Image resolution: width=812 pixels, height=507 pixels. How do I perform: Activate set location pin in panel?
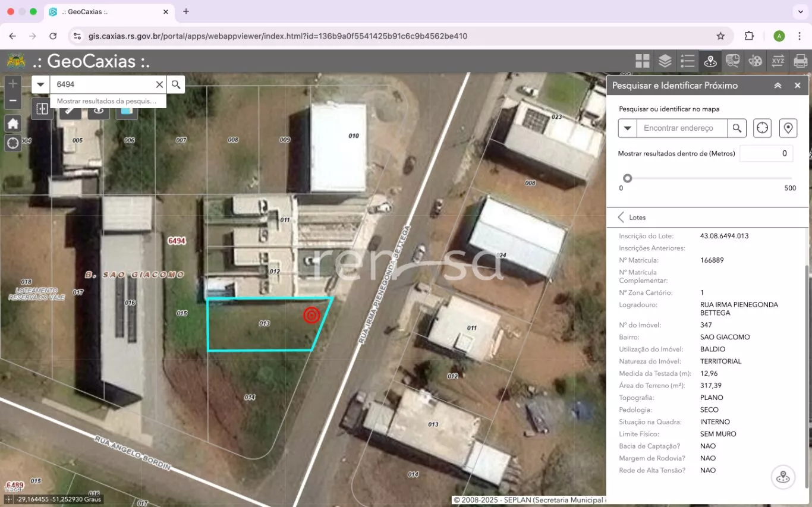(x=788, y=128)
